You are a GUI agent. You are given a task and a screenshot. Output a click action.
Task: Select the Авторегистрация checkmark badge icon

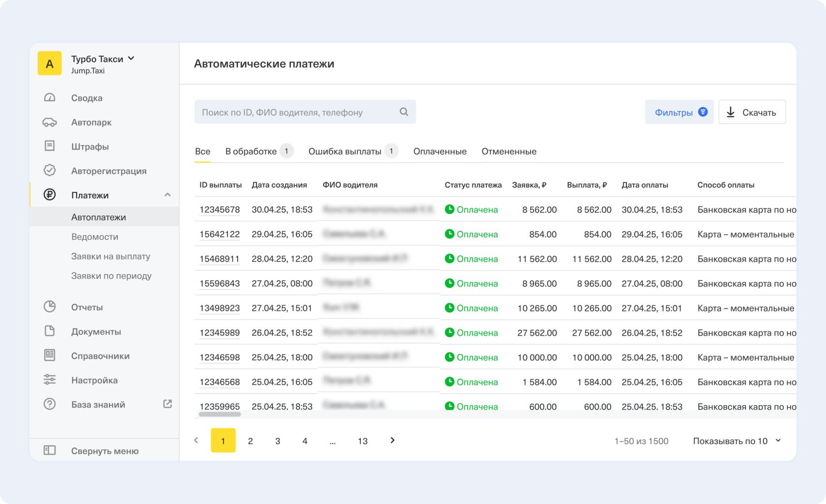50,171
